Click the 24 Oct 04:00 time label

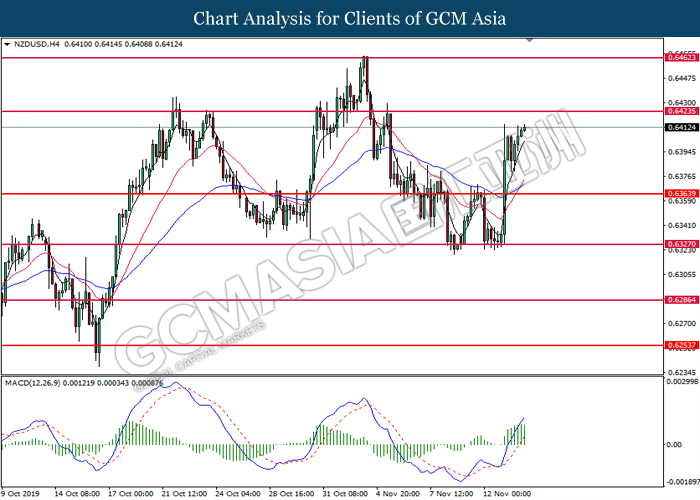238,494
